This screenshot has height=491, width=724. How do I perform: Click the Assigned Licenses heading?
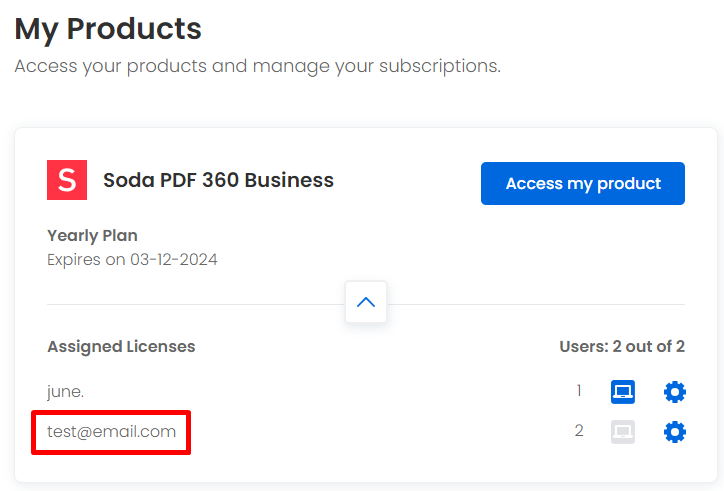[x=121, y=346]
